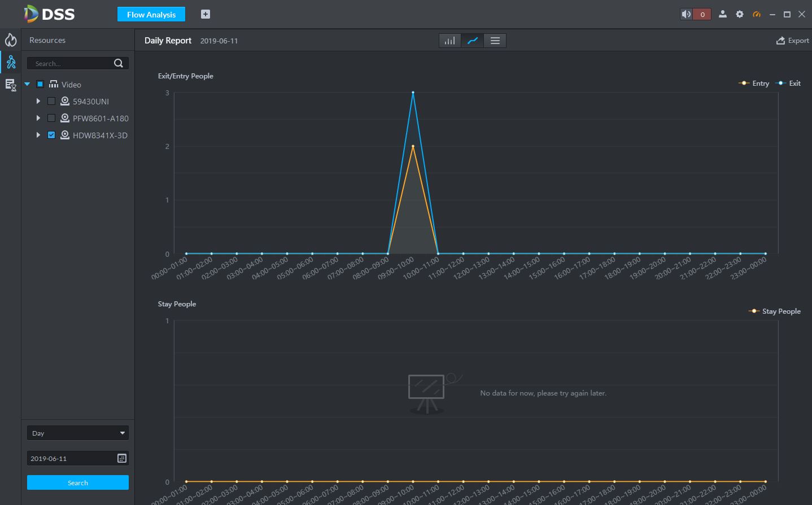Add a new tab with plus icon
Viewport: 812px width, 505px height.
point(206,14)
